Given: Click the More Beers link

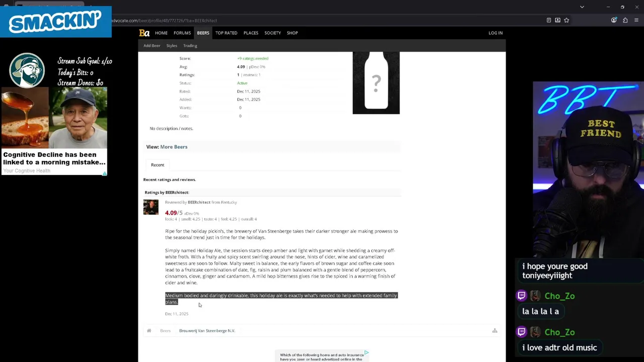Looking at the screenshot, I should click(x=174, y=147).
